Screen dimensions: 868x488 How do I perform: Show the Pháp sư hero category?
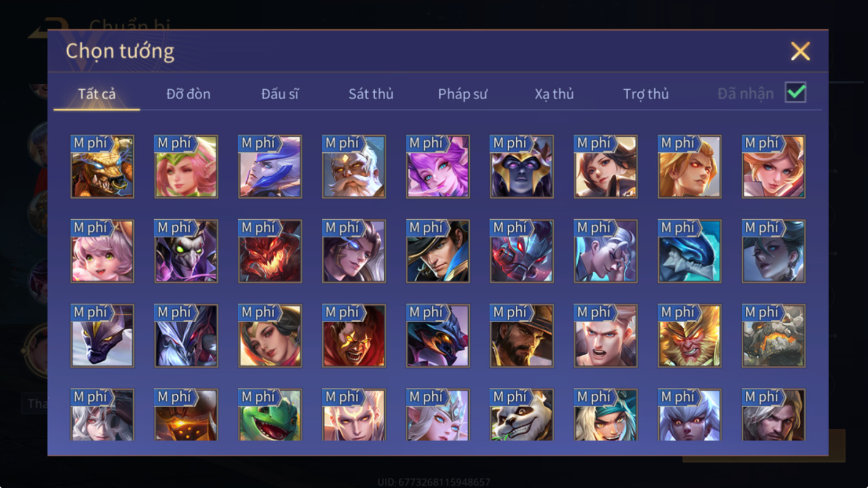[x=462, y=94]
